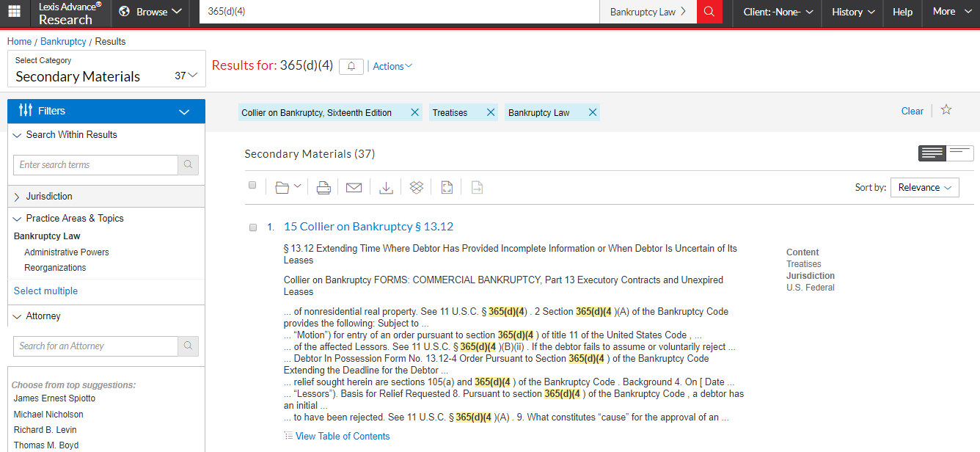Open the product switcher grid icon
This screenshot has height=452, width=980.
click(14, 12)
